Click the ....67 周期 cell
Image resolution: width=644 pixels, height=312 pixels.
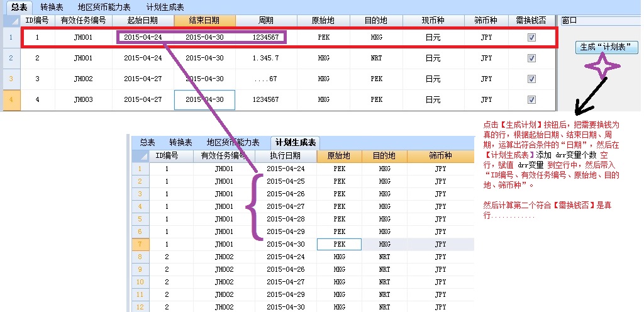(x=266, y=79)
